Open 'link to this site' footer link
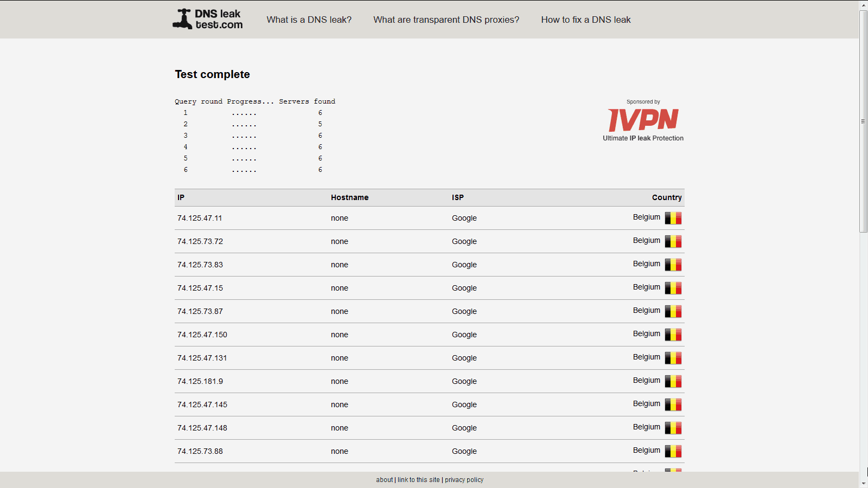Image resolution: width=868 pixels, height=488 pixels. click(x=419, y=480)
